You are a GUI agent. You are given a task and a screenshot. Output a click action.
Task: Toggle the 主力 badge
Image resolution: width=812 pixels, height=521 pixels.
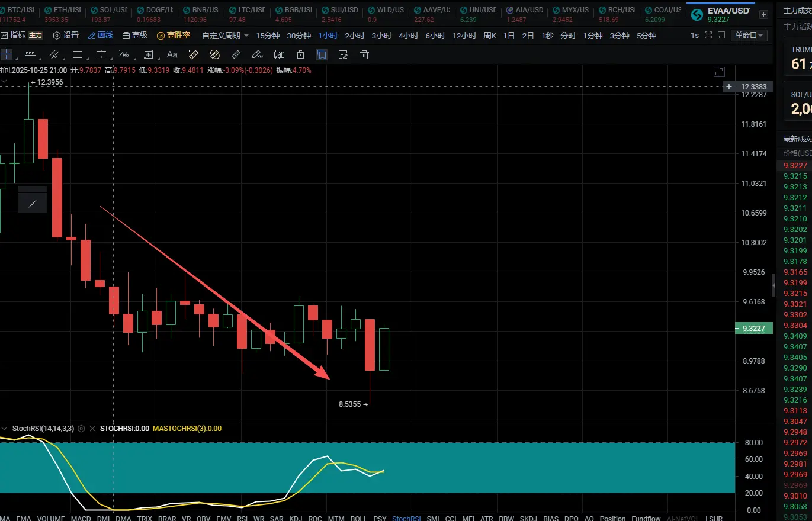pos(36,36)
